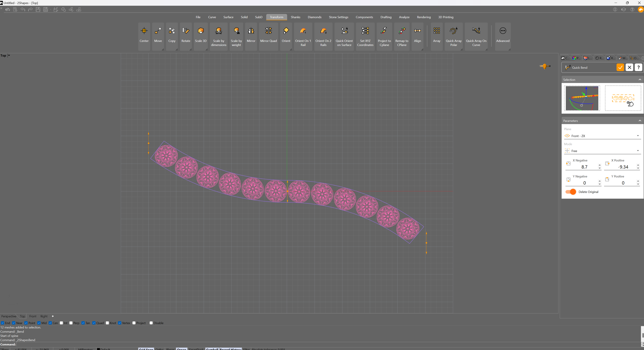Screen dimensions: 644x350
Task: Toggle the Delete Original switch
Action: [x=570, y=192]
